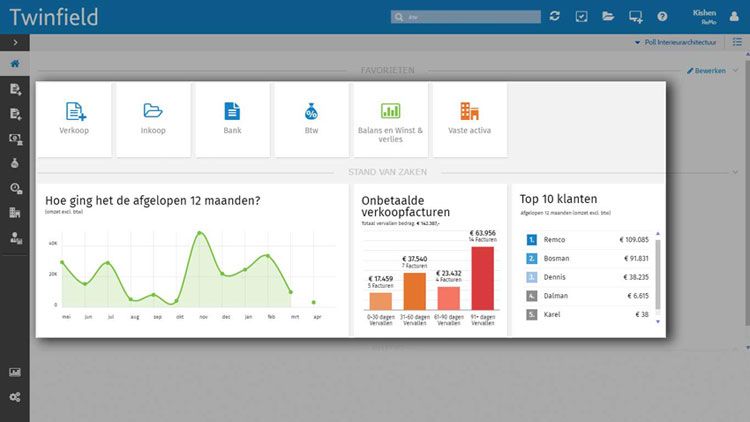Click the amount € 91.831
The height and width of the screenshot is (422, 750).
636,258
